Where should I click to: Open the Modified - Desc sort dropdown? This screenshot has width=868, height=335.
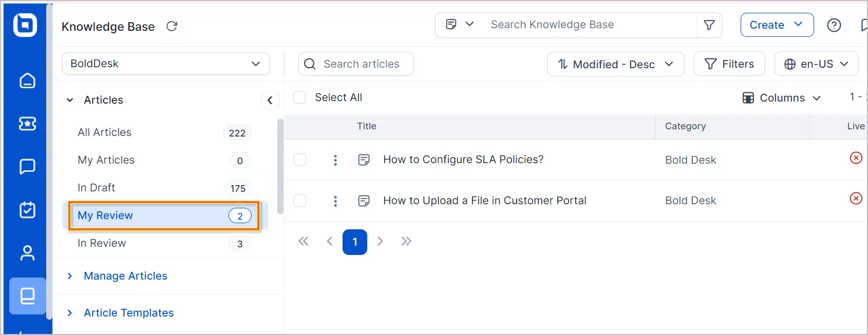(x=616, y=64)
